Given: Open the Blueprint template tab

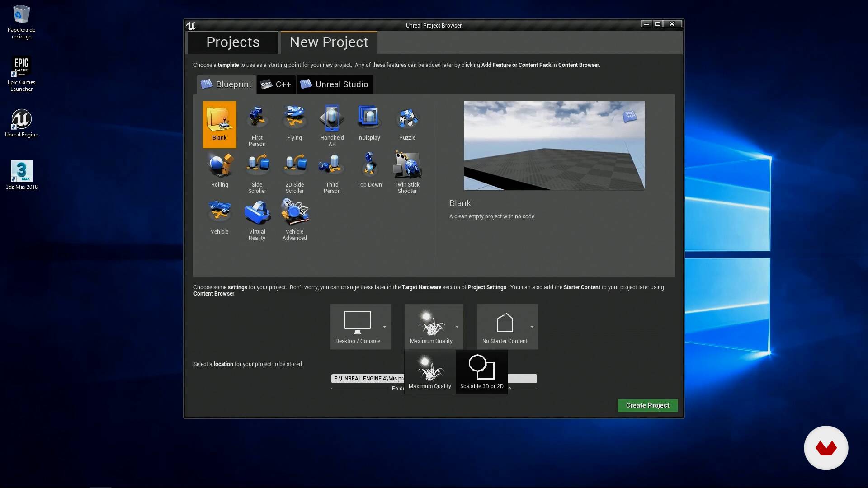Looking at the screenshot, I should [x=226, y=84].
